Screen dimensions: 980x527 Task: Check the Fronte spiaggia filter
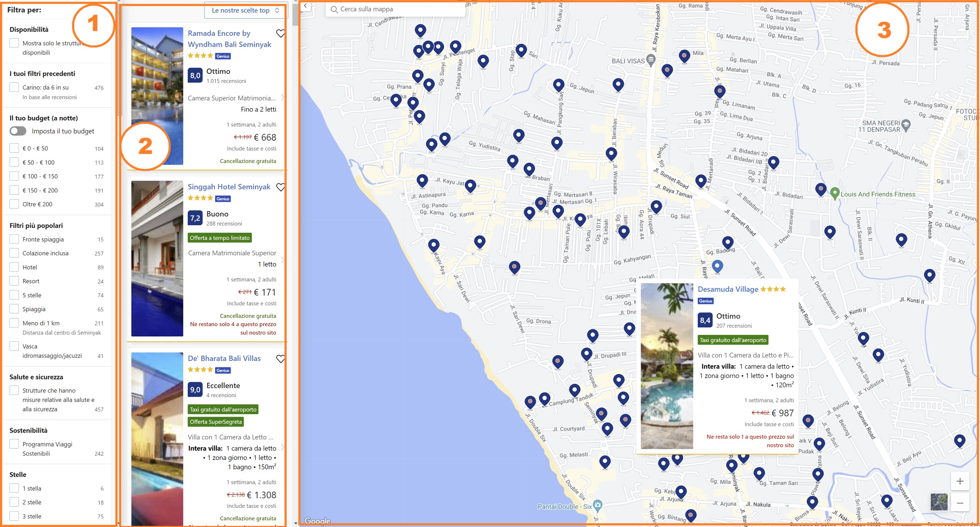(x=14, y=239)
